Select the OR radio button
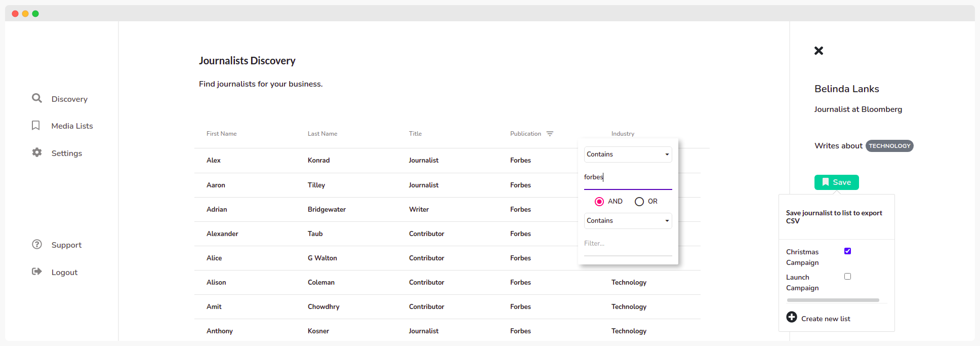 pyautogui.click(x=639, y=202)
